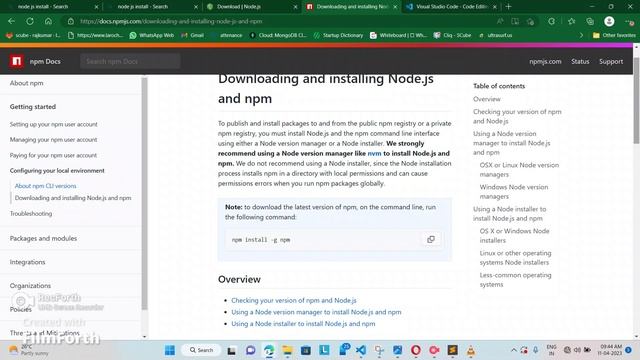This screenshot has width=640, height=360.
Task: Open About npm CLI versions in sidebar
Action: tap(45, 186)
